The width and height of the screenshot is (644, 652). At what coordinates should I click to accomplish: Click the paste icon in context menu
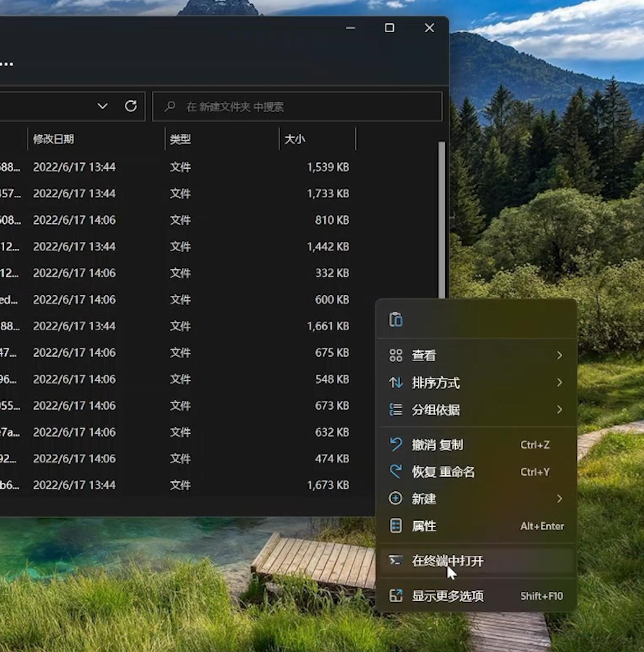[396, 320]
